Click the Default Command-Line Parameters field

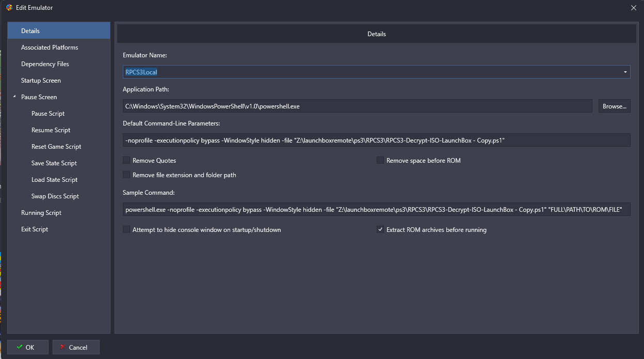coord(376,140)
